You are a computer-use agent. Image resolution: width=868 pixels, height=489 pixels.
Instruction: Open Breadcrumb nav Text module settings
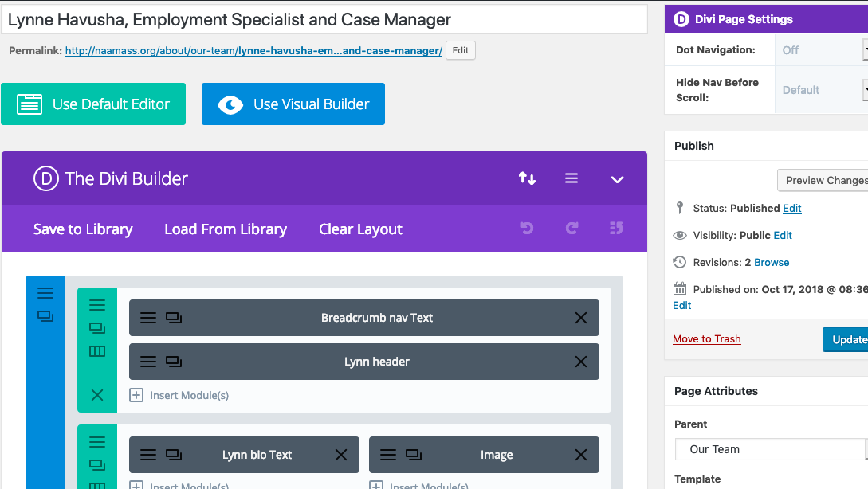click(147, 318)
